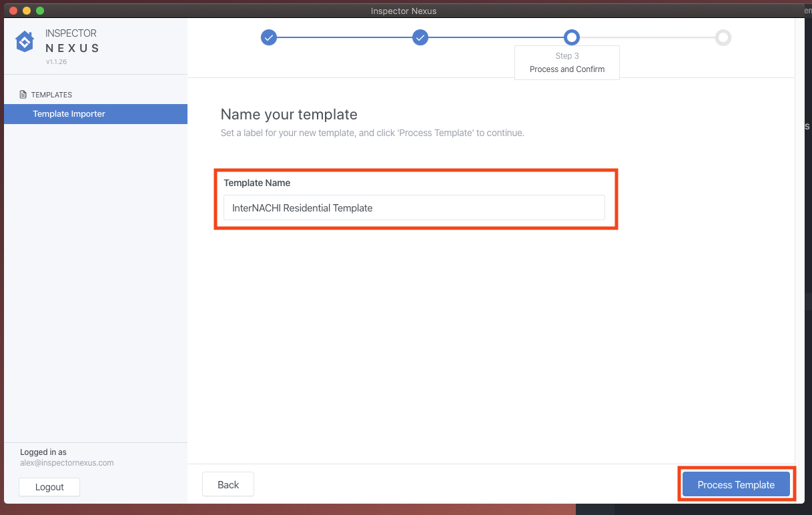The height and width of the screenshot is (515, 812).
Task: Click the current step 3 circle
Action: tap(571, 37)
